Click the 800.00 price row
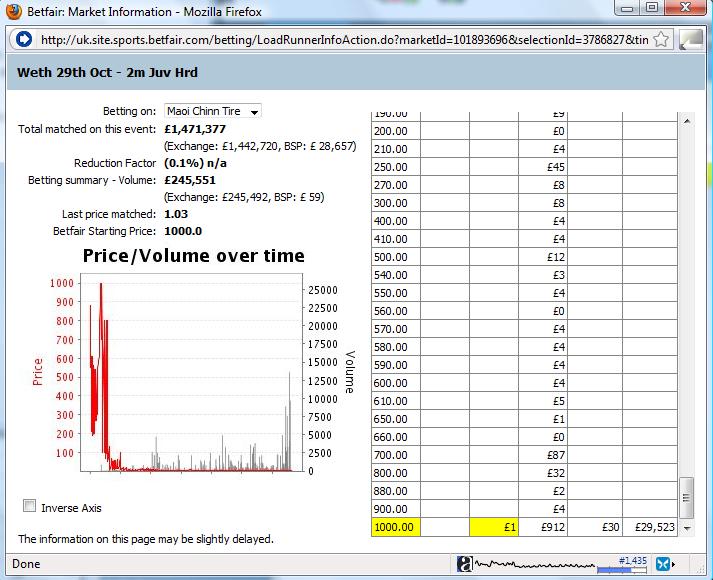Screen dimensions: 713x580 coord(524,473)
